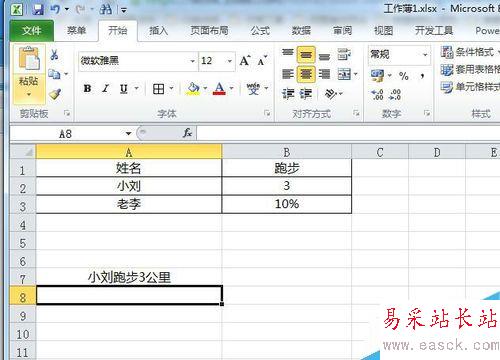The width and height of the screenshot is (500, 360).
Task: Click the Select All corner triangle
Action: pyautogui.click(x=23, y=152)
